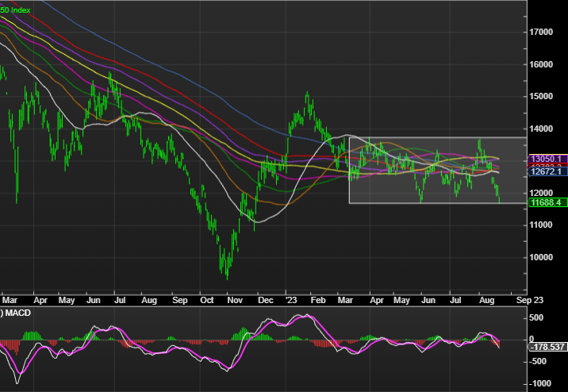Screen dimensions: 568x392
Task: Click the 14000 price axis label
Action: tap(541, 129)
